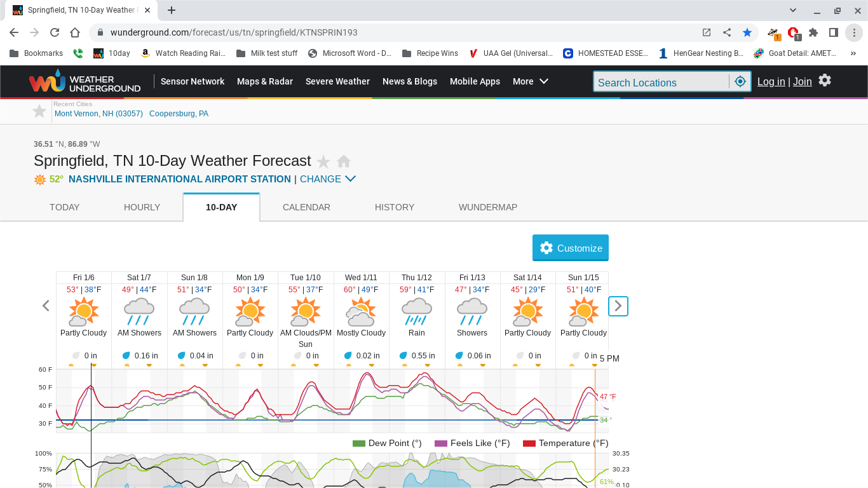Open the tab search chevron in title bar
Image resolution: width=868 pixels, height=488 pixels.
click(x=793, y=10)
